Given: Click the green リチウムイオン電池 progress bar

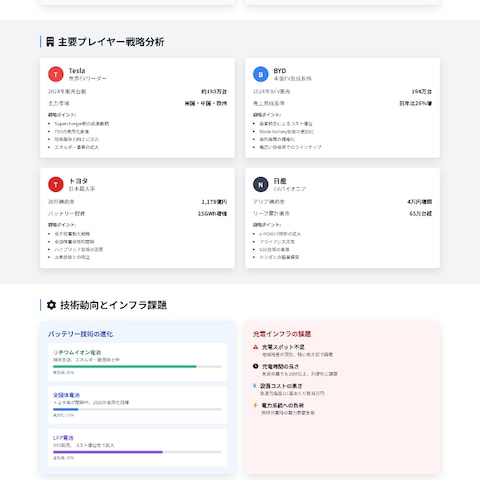Looking at the screenshot, I should pyautogui.click(x=137, y=366).
